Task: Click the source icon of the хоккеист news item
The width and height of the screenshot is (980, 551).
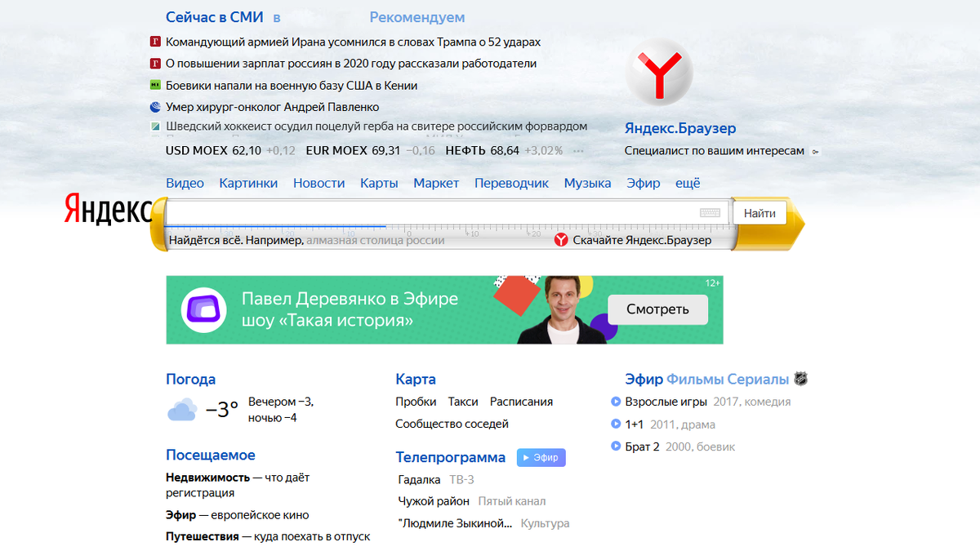Action: (155, 127)
